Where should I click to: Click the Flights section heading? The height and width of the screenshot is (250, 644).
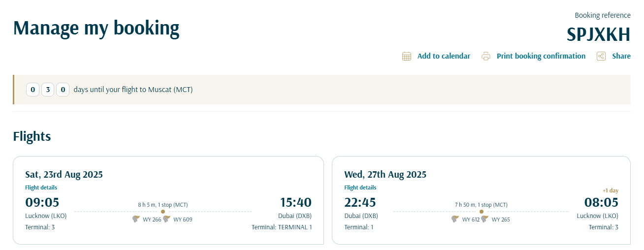tap(32, 136)
